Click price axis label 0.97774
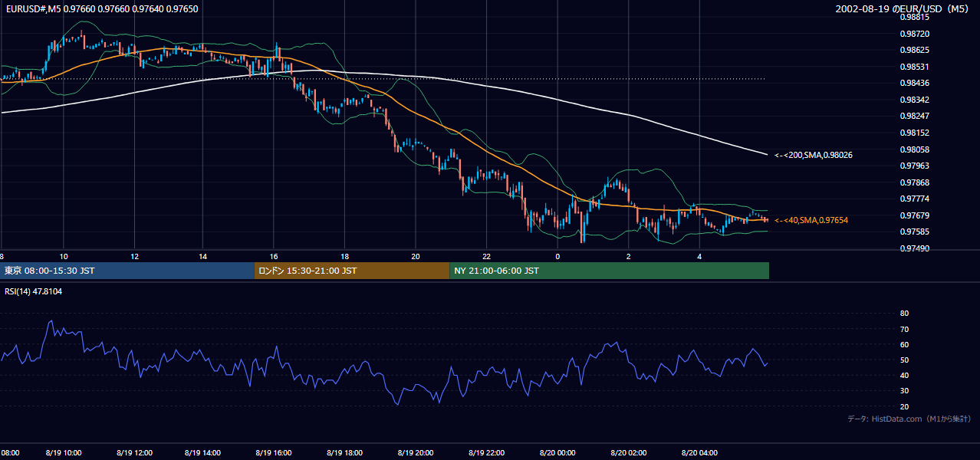The width and height of the screenshot is (980, 460). (x=914, y=199)
